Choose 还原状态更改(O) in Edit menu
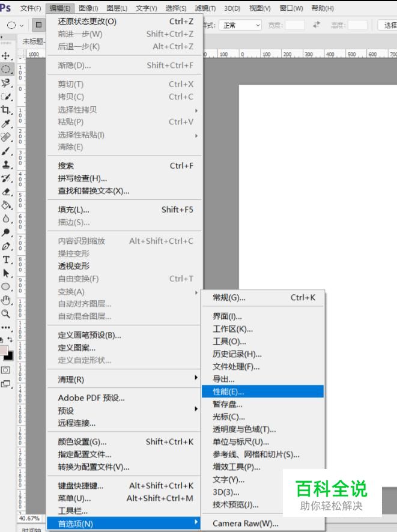The height and width of the screenshot is (532, 397). [124, 22]
